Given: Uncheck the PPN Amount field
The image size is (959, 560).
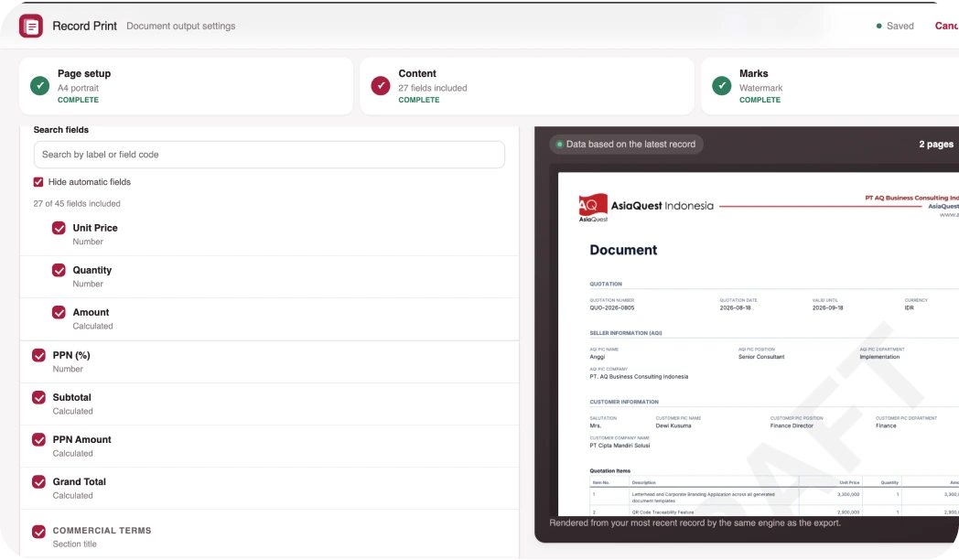Looking at the screenshot, I should [38, 439].
